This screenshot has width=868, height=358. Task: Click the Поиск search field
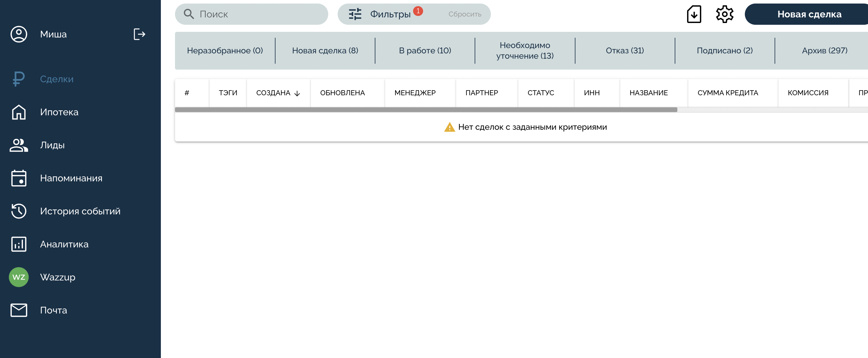(251, 14)
